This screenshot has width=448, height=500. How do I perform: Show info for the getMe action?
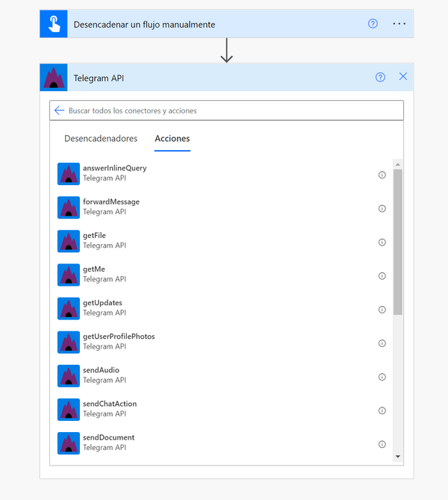pos(382,276)
